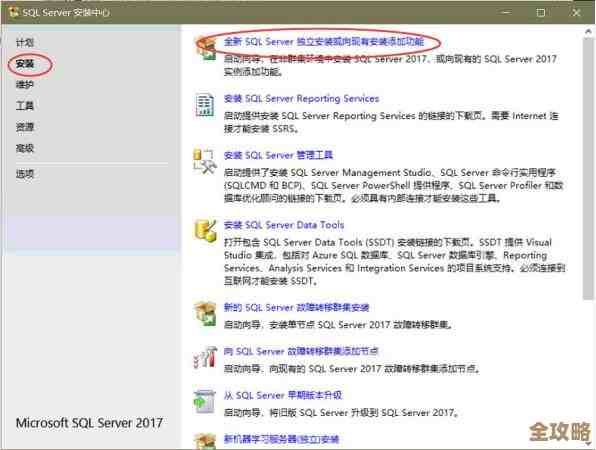This screenshot has height=450, width=596.
Task: Click the Data Tools database icon
Action: click(206, 231)
